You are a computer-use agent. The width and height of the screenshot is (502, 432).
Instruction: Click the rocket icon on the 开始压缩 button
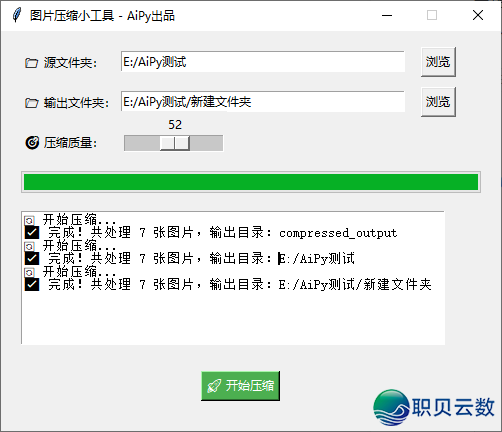(x=214, y=386)
